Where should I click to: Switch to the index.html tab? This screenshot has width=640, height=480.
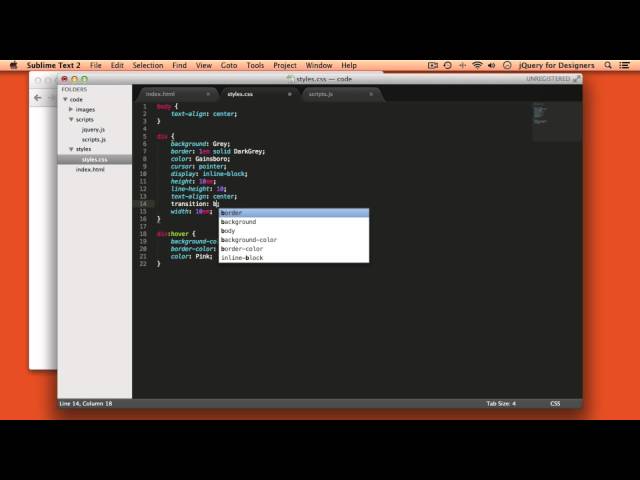pyautogui.click(x=176, y=94)
